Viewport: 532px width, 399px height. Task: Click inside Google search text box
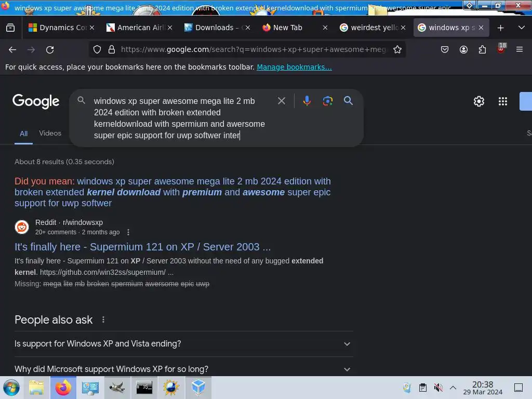(x=179, y=118)
